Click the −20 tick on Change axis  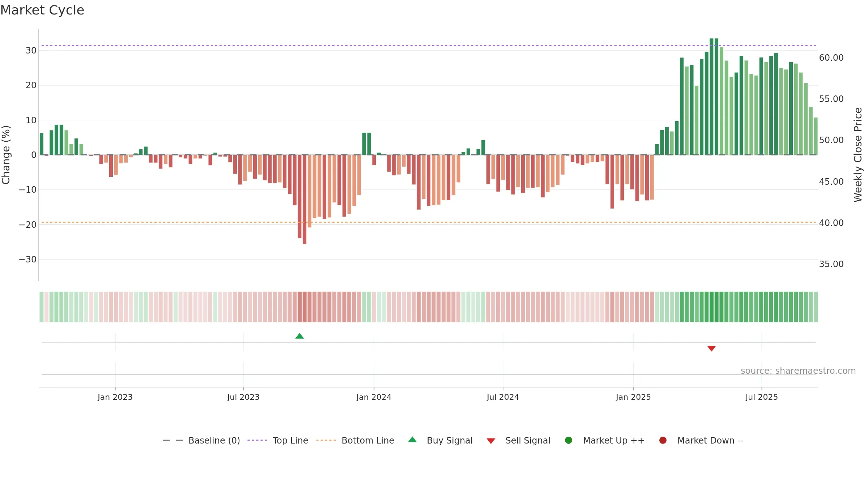(x=28, y=225)
